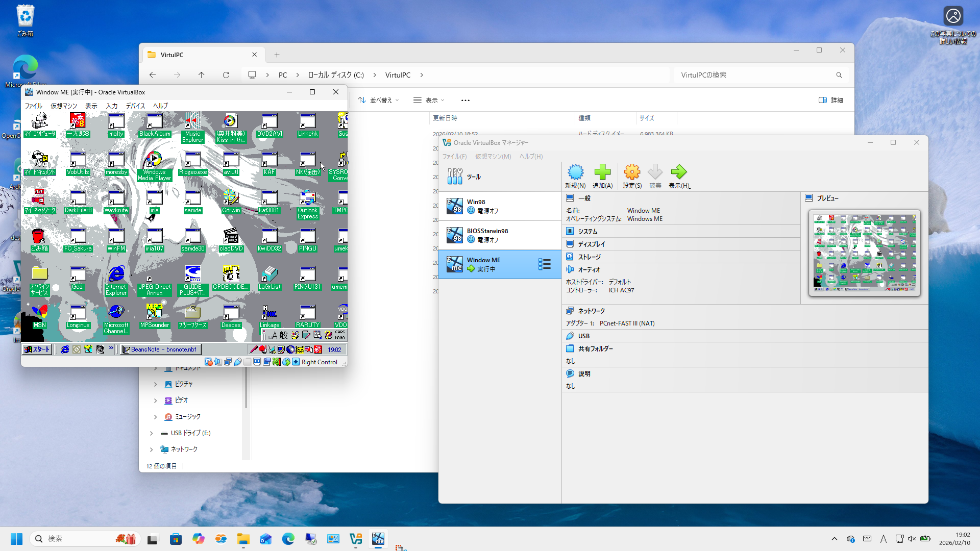This screenshot has width=980, height=551.
Task: Click the Windows ME スタート button
Action: coord(37,349)
